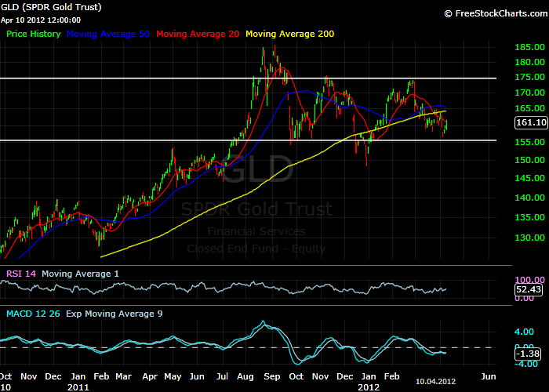Viewport: 549px width, 392px height.
Task: Select the Moving Average 200 legend label
Action: [290, 34]
